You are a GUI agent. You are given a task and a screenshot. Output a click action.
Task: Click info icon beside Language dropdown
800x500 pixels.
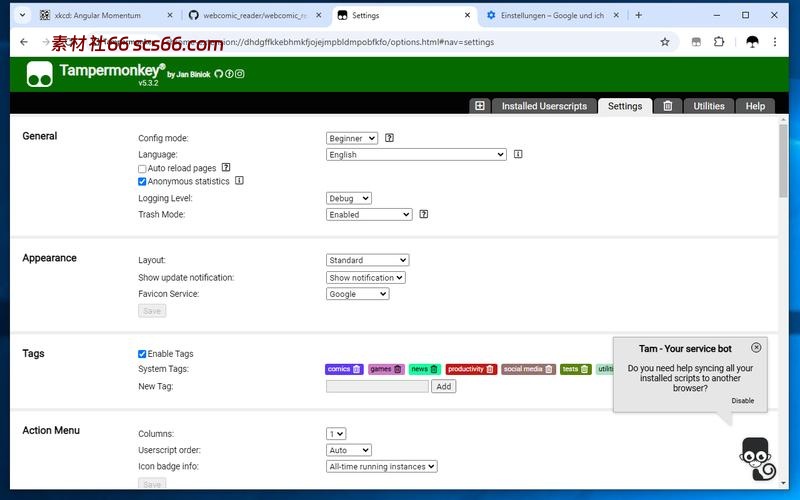click(x=518, y=155)
